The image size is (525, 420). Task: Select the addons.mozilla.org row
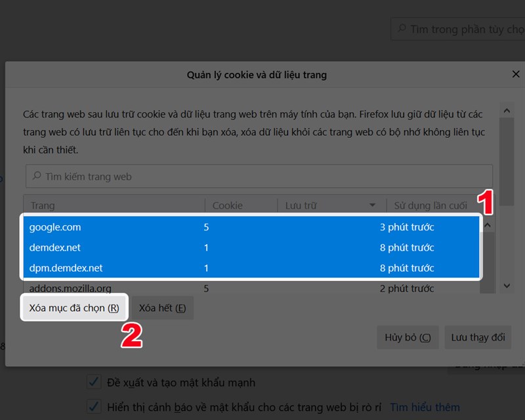click(131, 288)
